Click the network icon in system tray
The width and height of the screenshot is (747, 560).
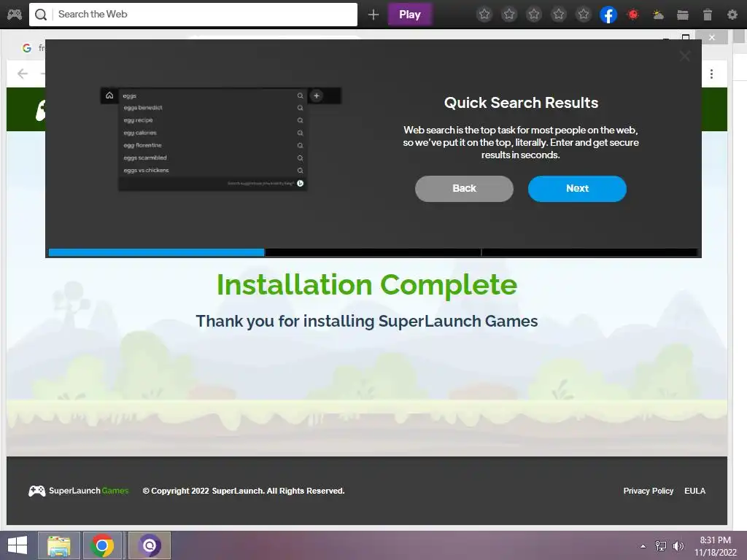point(661,546)
